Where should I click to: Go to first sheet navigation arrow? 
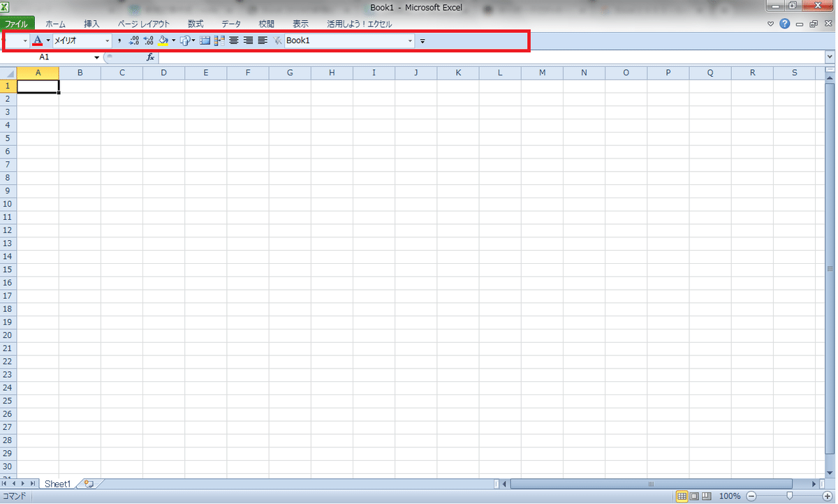pos(6,483)
